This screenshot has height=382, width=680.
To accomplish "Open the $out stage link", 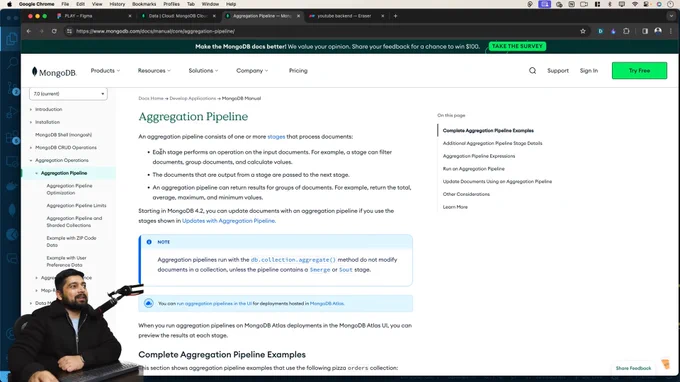I will (346, 270).
